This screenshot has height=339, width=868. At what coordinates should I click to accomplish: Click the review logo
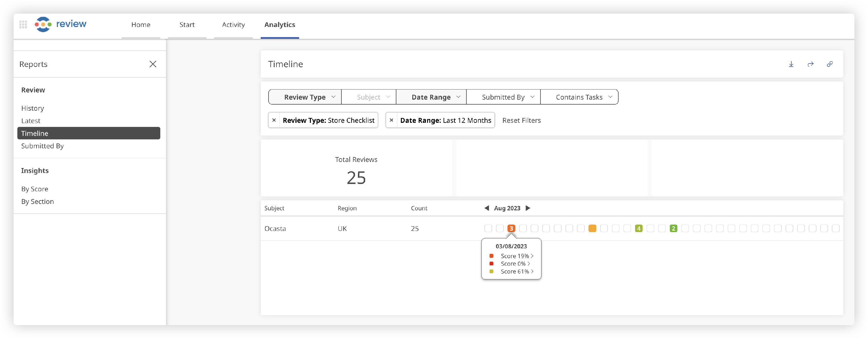pos(61,24)
